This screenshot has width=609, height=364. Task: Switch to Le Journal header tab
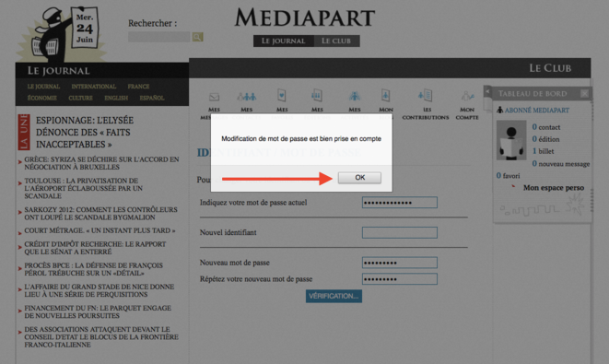tap(283, 41)
